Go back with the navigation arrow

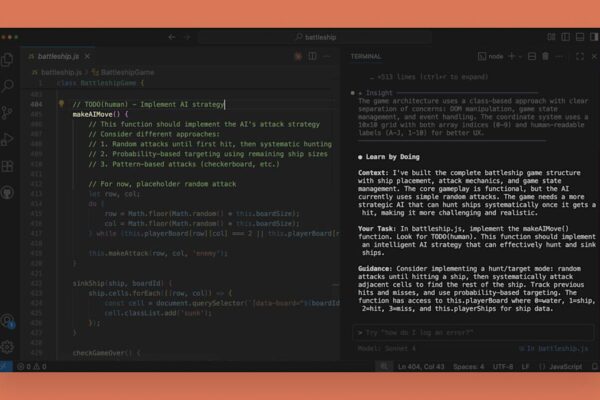(172, 37)
